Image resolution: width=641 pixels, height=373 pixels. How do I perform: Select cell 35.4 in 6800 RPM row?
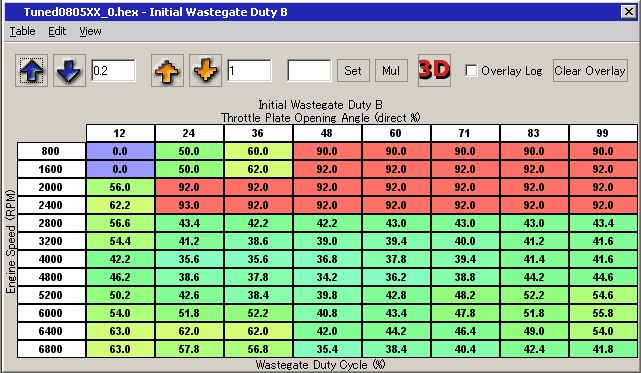[x=327, y=349]
